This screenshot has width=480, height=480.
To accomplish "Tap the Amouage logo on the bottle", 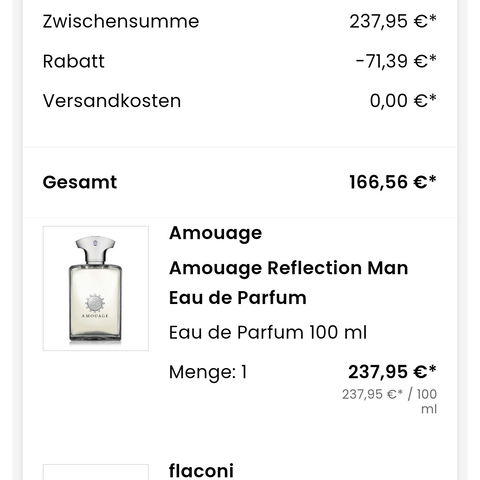I will pyautogui.click(x=95, y=306).
